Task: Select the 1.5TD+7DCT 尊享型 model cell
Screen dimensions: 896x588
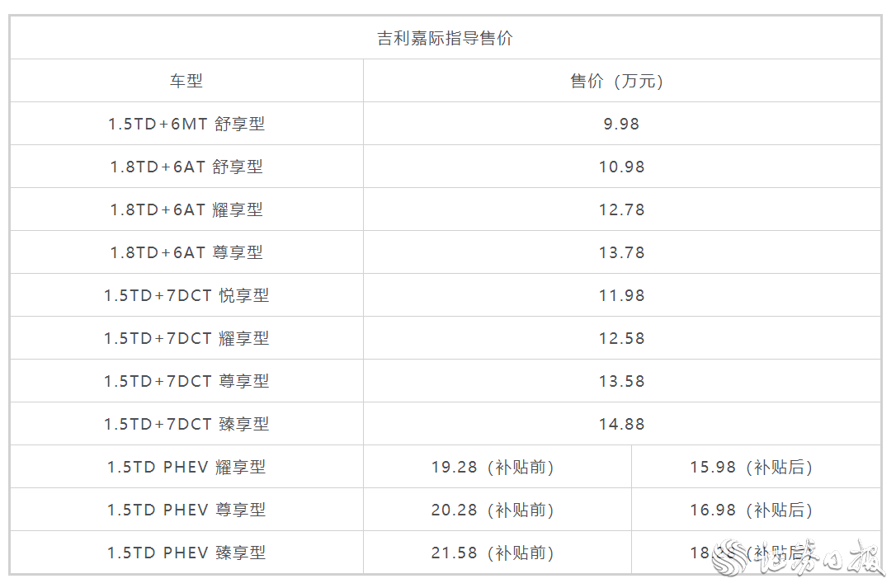Action: (186, 381)
